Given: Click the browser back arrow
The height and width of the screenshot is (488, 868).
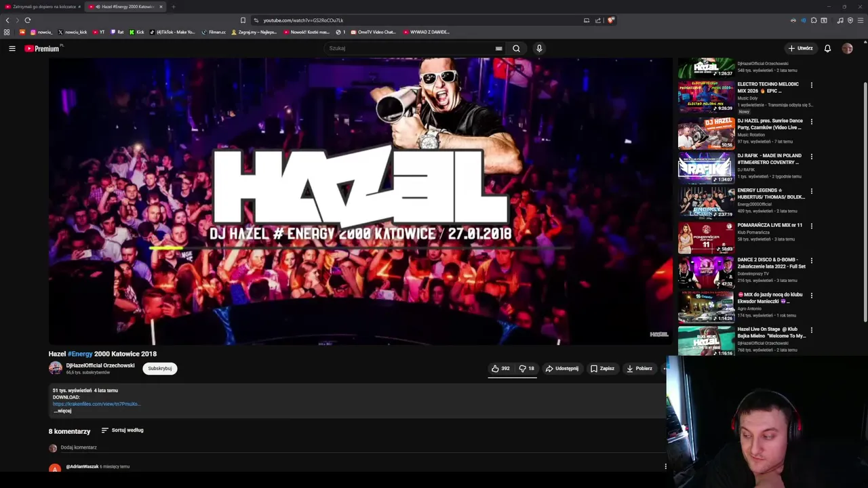Looking at the screenshot, I should pyautogui.click(x=7, y=20).
